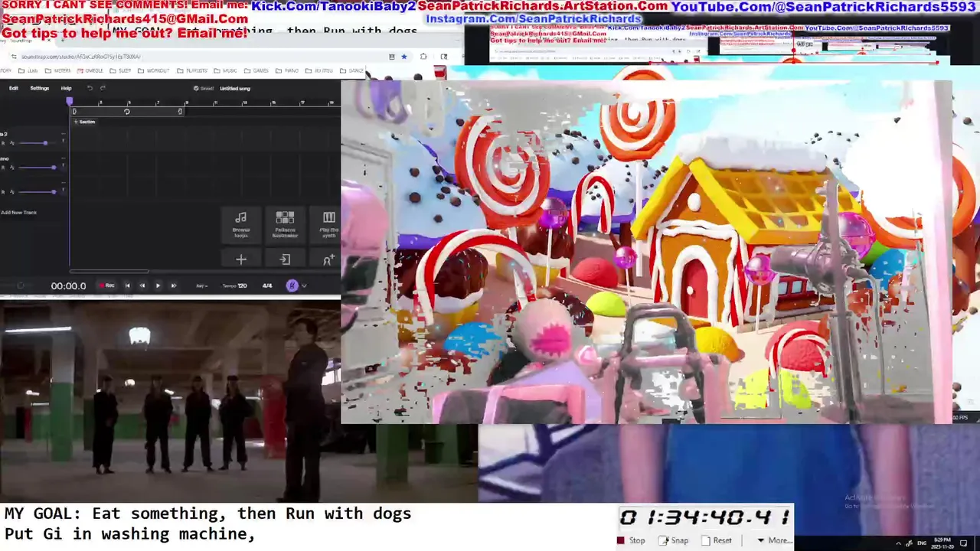
Task: Click the browser address bar URL
Action: tap(81, 57)
